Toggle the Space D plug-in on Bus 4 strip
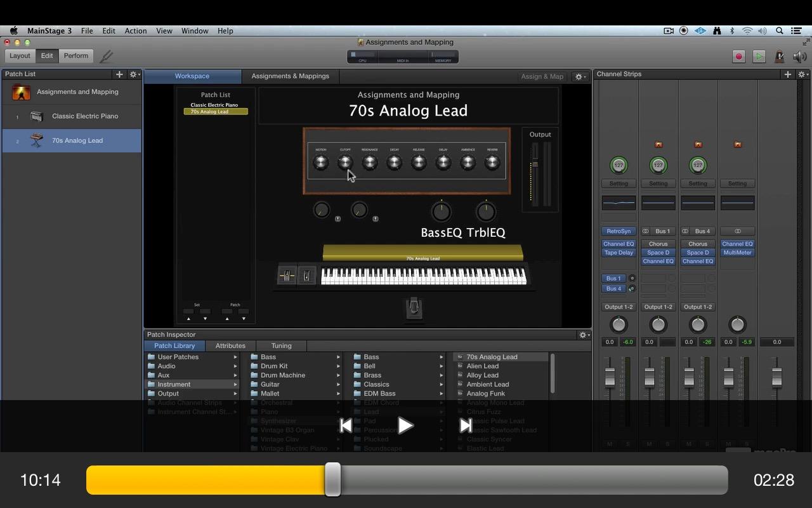This screenshot has width=812, height=508. point(698,253)
